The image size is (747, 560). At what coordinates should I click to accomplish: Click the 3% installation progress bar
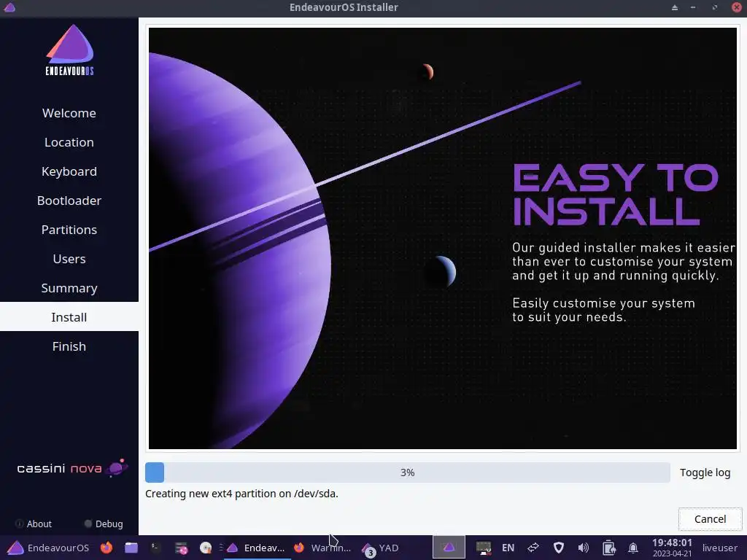point(407,472)
